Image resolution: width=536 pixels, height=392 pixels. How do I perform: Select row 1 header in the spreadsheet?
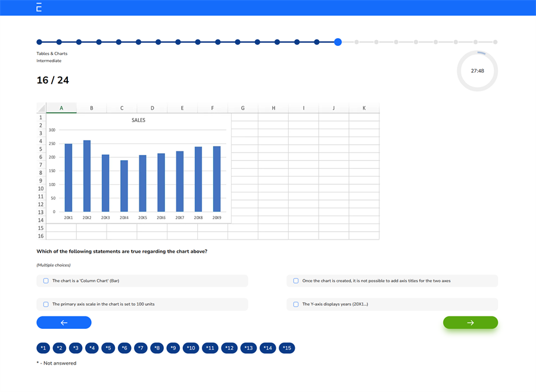point(40,117)
